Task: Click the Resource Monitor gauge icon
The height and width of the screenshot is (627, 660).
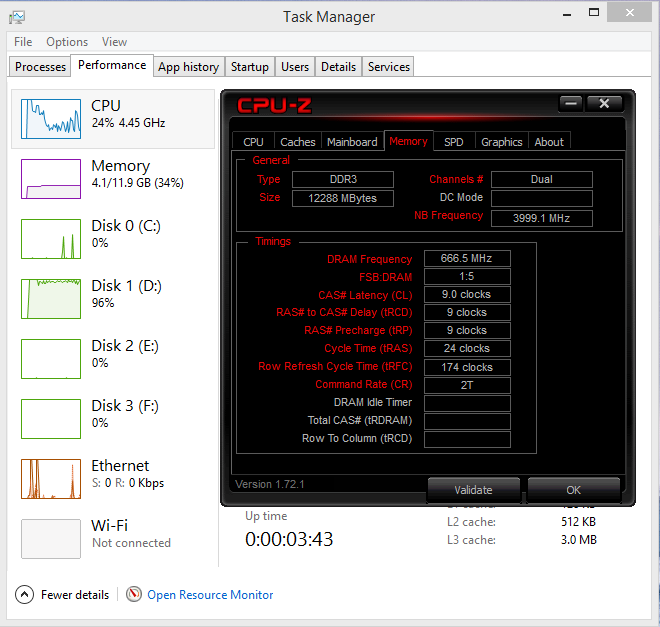Action: pos(134,594)
